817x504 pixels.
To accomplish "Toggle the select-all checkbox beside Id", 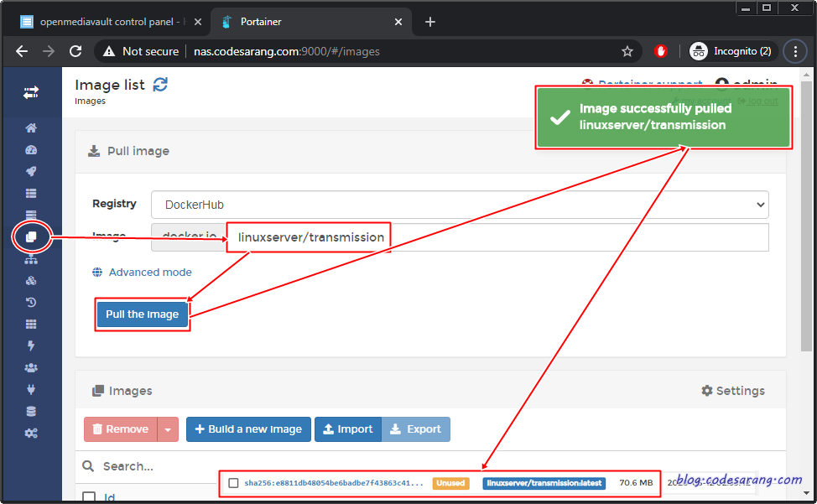I will pos(89,497).
